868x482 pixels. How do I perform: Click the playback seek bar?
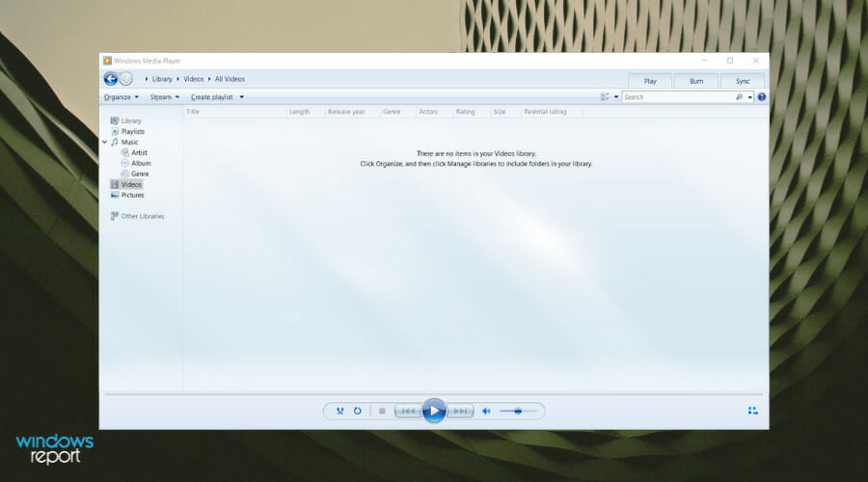coord(434,394)
